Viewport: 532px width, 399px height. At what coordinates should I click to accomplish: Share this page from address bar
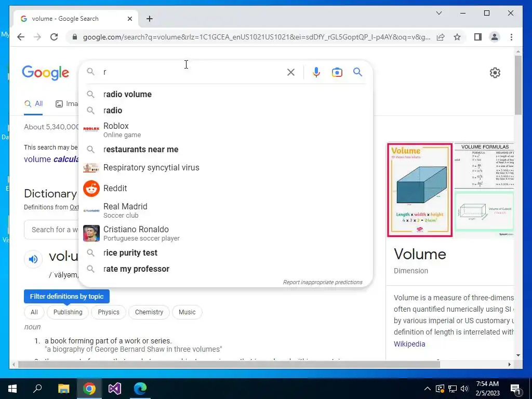[x=441, y=37]
